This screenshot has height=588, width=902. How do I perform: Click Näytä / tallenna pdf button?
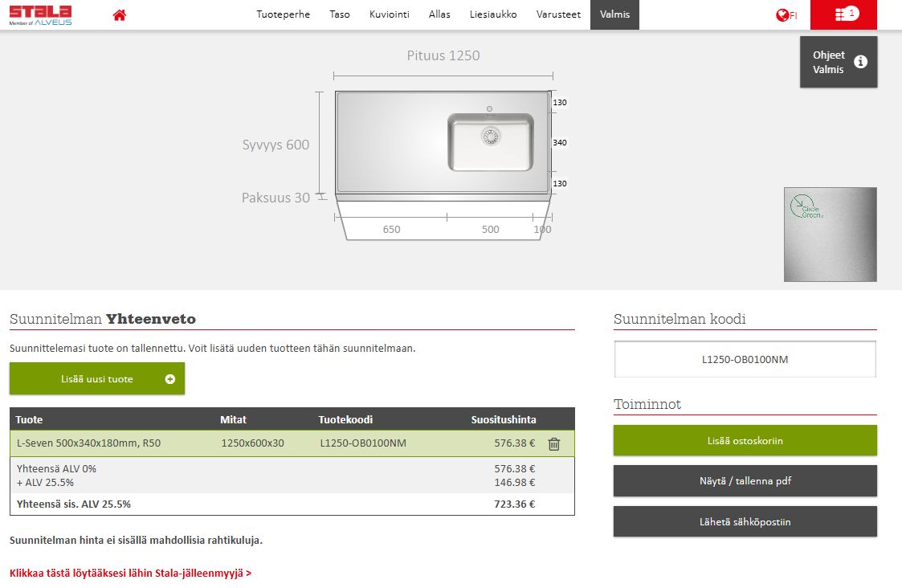[x=745, y=481]
